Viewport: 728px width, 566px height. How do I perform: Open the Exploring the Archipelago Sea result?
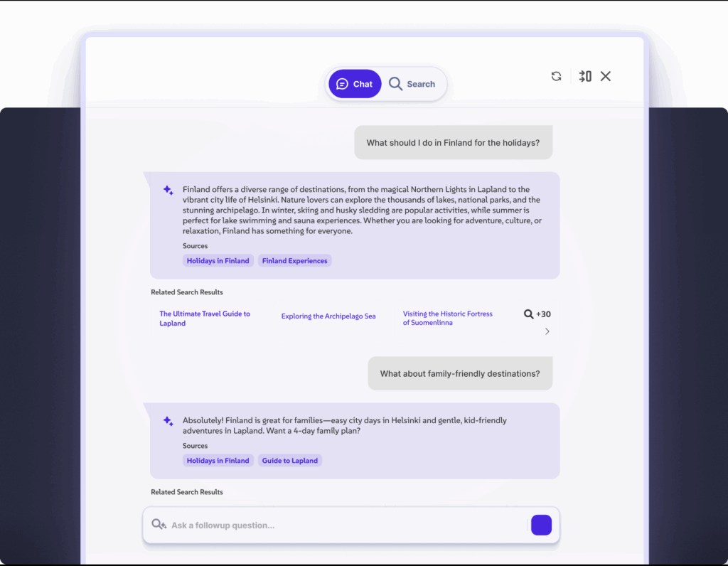click(x=328, y=316)
